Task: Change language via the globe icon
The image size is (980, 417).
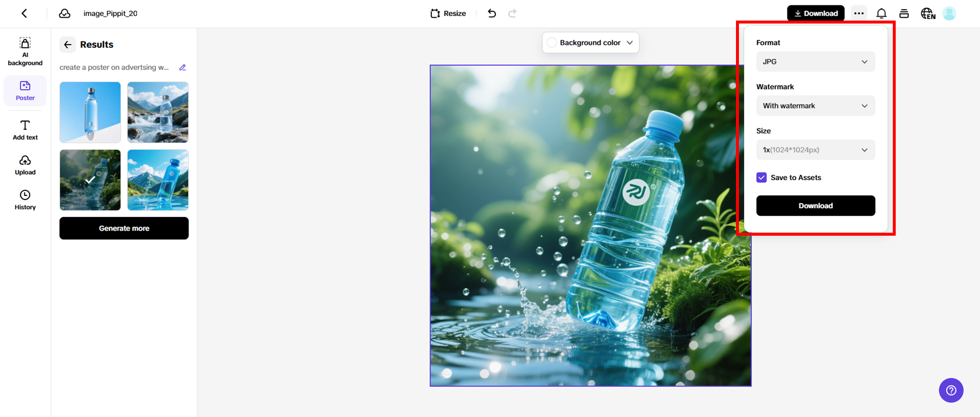Action: click(x=928, y=13)
